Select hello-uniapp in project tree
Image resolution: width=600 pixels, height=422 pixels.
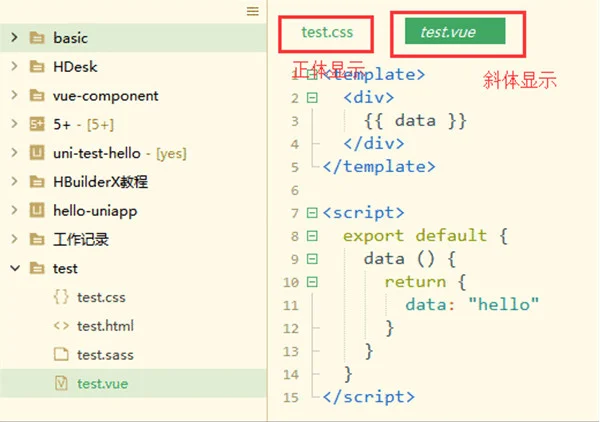tap(95, 211)
